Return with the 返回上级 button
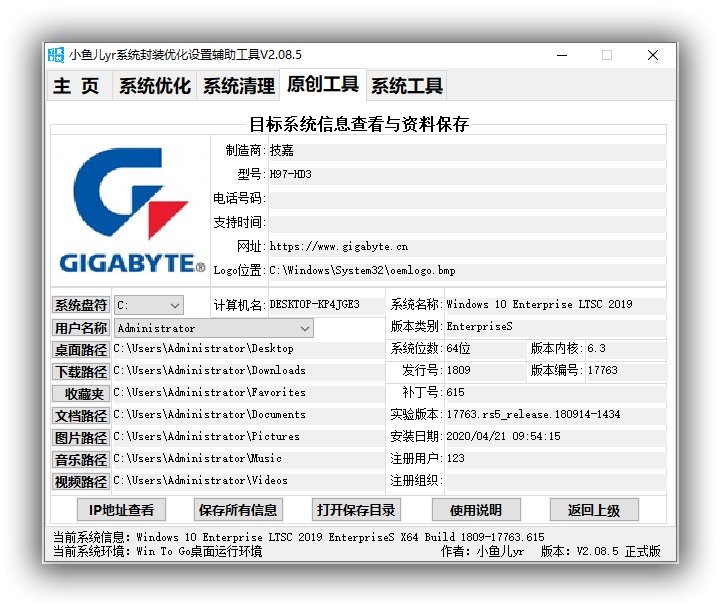 [593, 510]
